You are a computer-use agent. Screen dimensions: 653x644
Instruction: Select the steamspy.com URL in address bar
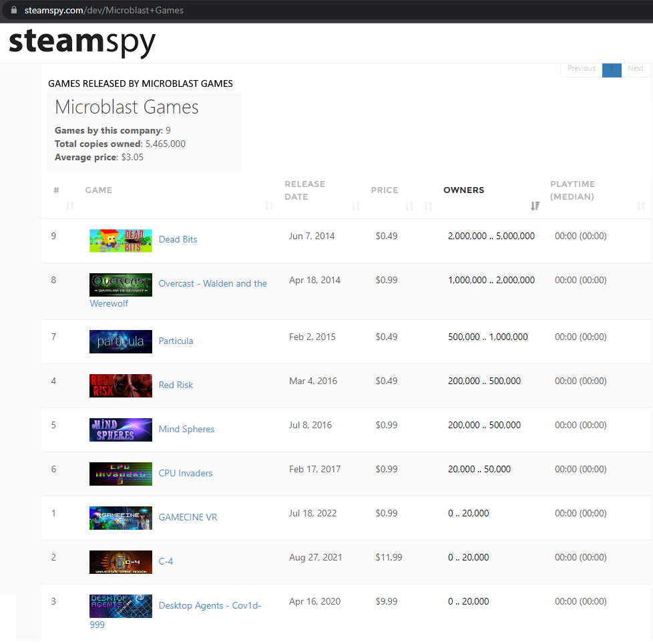103,11
